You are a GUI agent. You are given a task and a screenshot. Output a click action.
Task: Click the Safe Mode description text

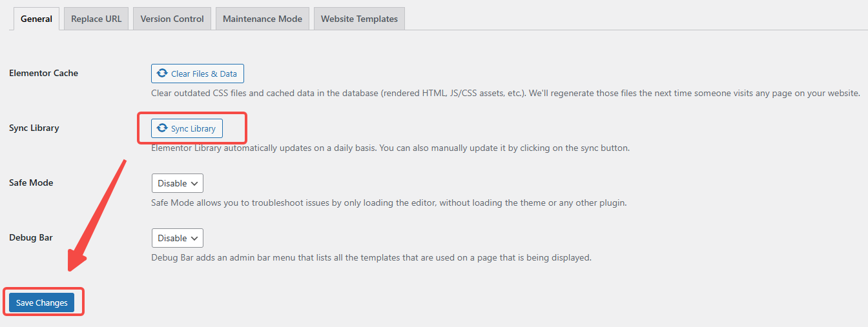[389, 203]
